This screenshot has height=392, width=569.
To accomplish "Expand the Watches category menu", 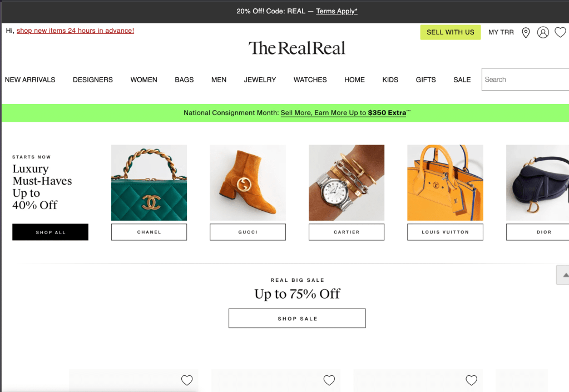I will (x=310, y=80).
